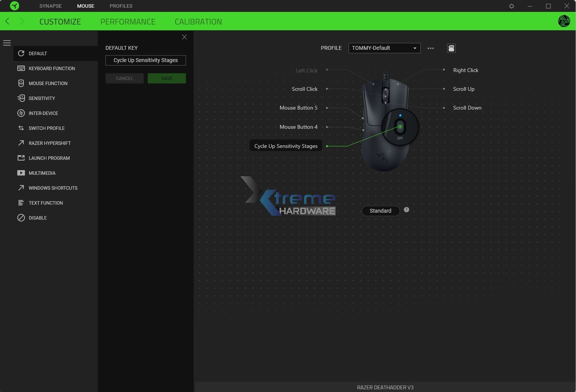The width and height of the screenshot is (576, 392).
Task: Select the Sensitivity assignment option
Action: point(42,98)
